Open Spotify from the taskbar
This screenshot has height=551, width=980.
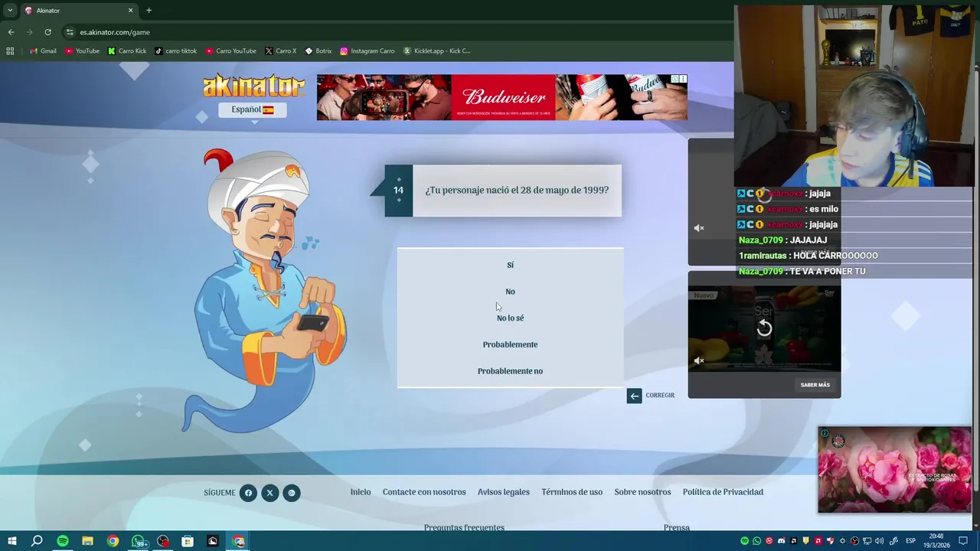(63, 541)
